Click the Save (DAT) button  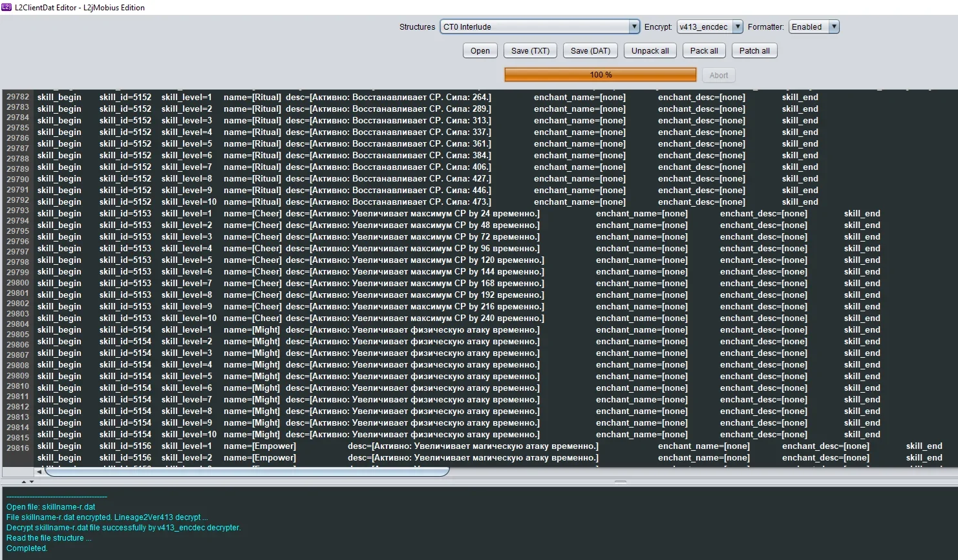(x=590, y=51)
